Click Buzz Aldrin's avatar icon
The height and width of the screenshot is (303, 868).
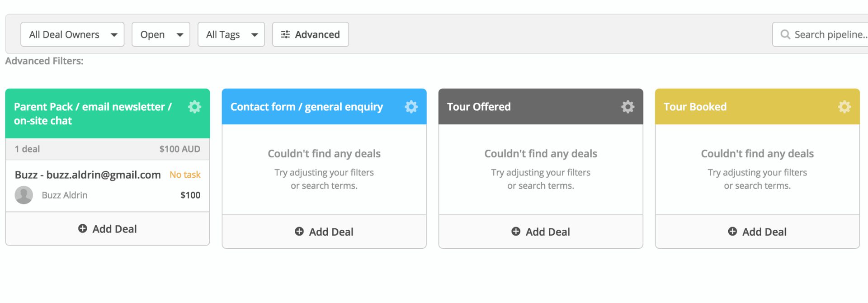24,195
